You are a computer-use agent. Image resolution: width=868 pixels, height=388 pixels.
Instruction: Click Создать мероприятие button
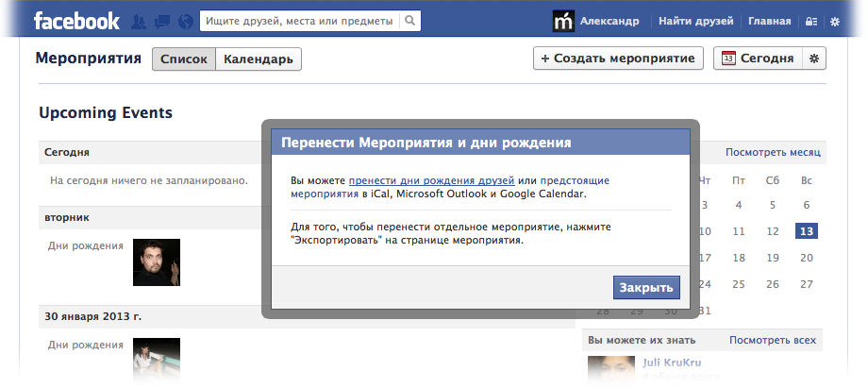pos(618,59)
